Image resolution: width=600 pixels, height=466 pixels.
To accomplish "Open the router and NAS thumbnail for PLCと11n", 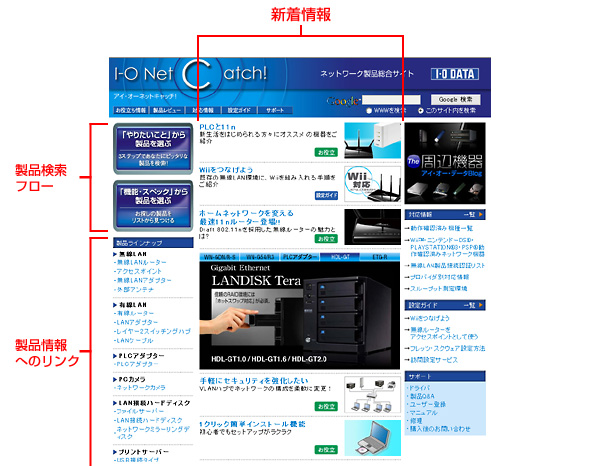I will click(x=372, y=140).
